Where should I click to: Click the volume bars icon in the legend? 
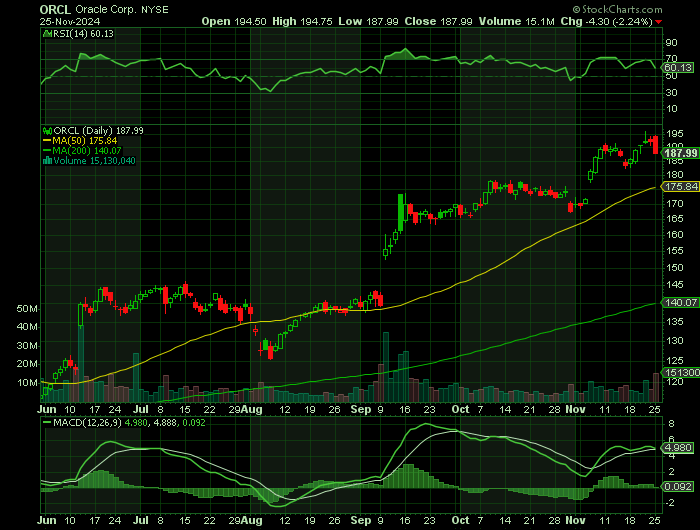(x=47, y=161)
